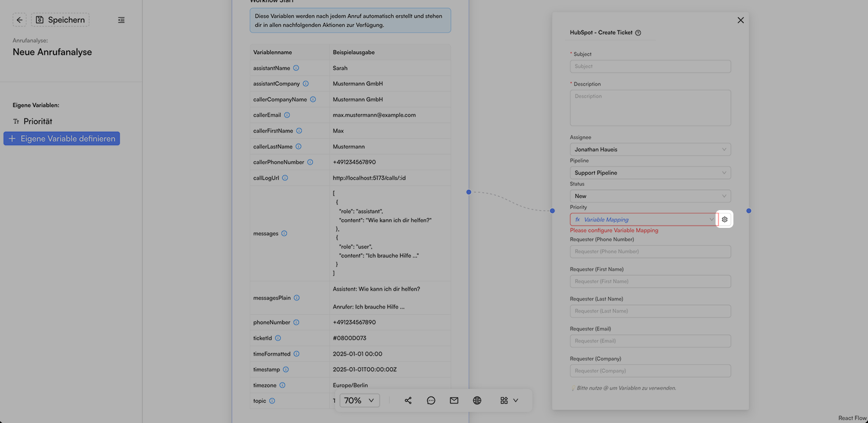Open the Status dropdown showing New
The width and height of the screenshot is (868, 423).
coord(651,196)
